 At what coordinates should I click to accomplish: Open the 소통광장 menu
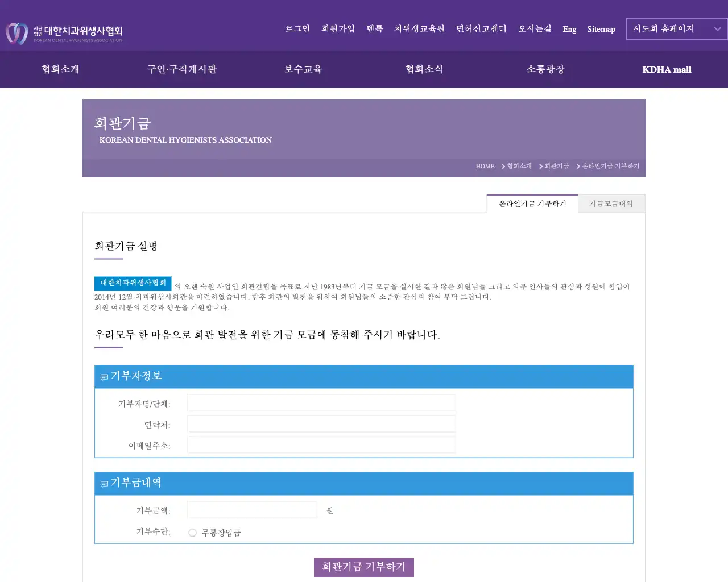546,69
